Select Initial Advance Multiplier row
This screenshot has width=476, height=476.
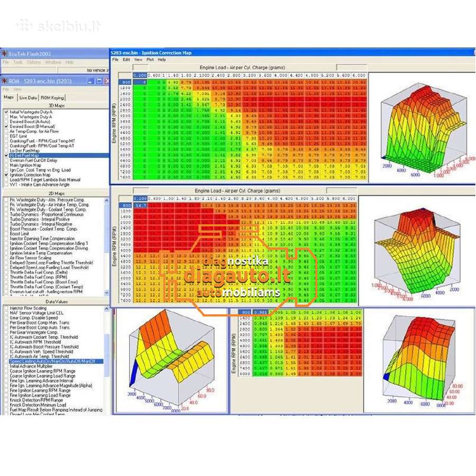tap(31, 367)
